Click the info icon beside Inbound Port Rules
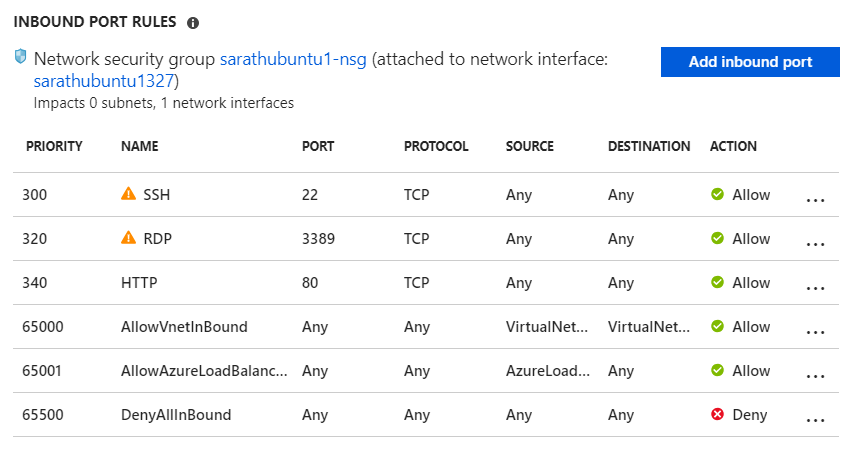The height and width of the screenshot is (452, 863). tap(193, 22)
